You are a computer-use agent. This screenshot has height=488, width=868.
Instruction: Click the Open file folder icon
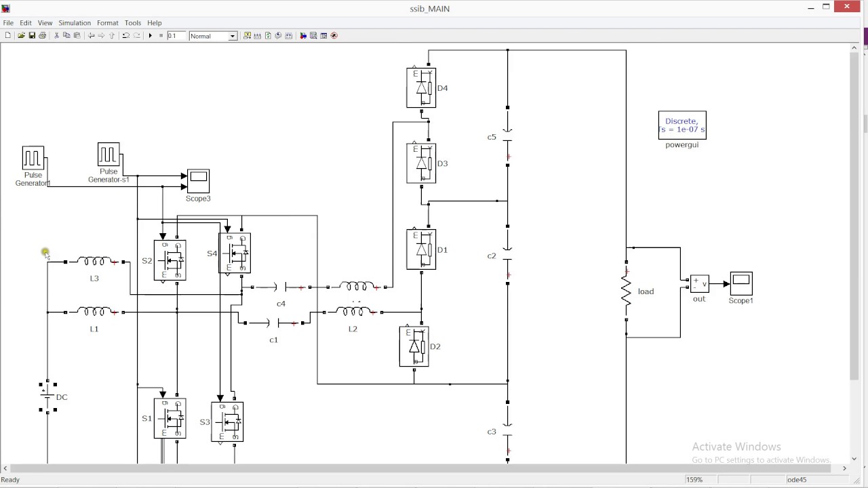21,35
